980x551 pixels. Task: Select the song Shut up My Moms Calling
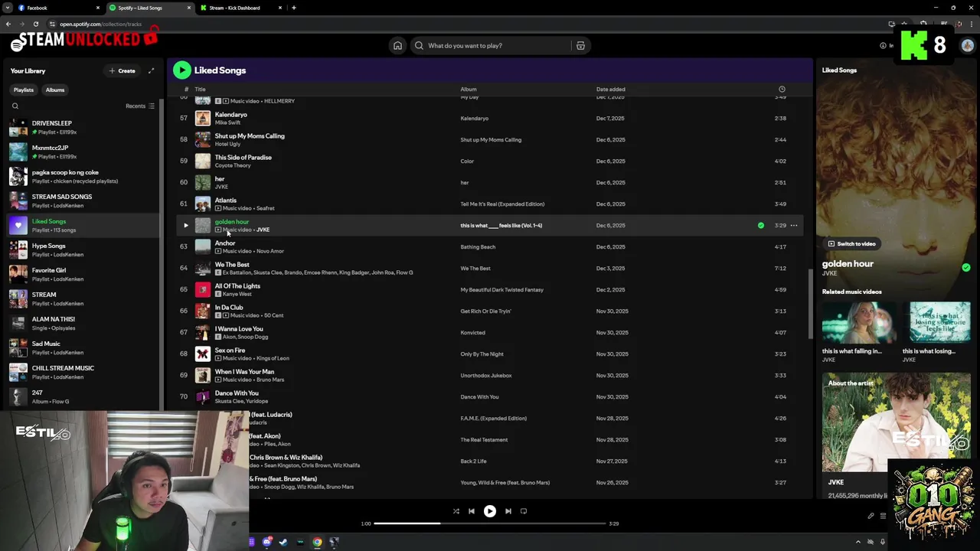coord(250,136)
